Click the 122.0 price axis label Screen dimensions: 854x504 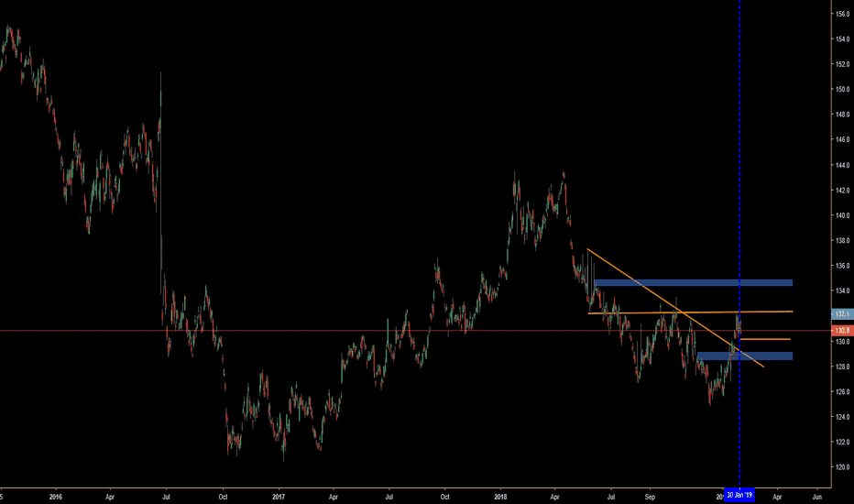tap(843, 442)
